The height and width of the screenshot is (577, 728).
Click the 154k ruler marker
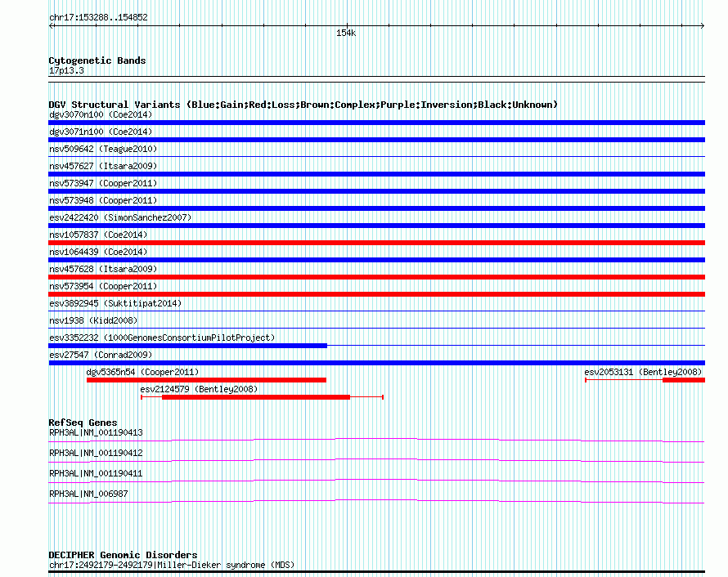346,33
